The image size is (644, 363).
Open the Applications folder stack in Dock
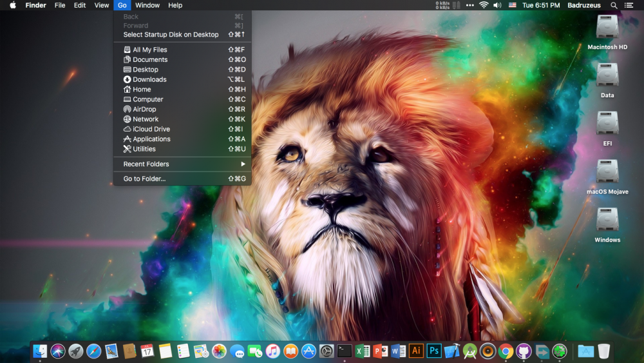click(x=585, y=351)
